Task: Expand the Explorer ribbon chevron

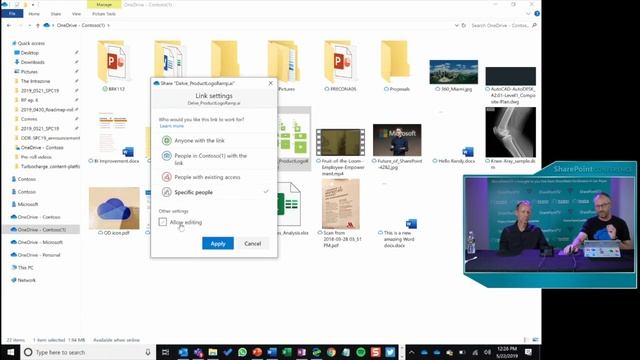Action: (x=528, y=13)
